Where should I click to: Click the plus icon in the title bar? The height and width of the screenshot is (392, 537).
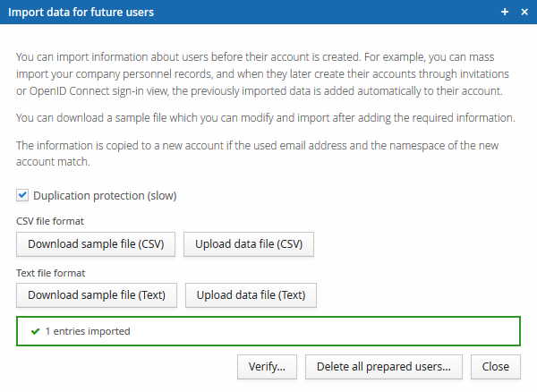pos(505,12)
